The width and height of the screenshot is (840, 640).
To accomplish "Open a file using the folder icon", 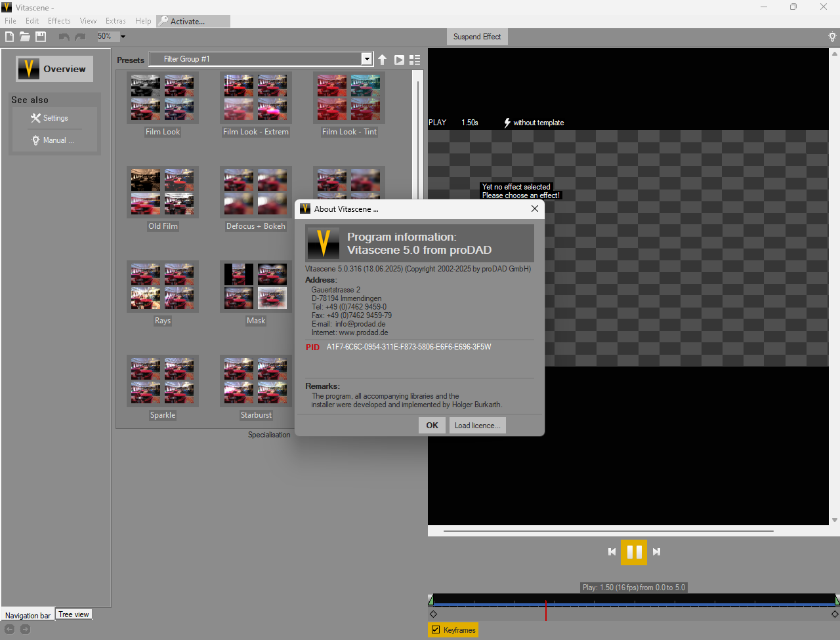I will [25, 37].
